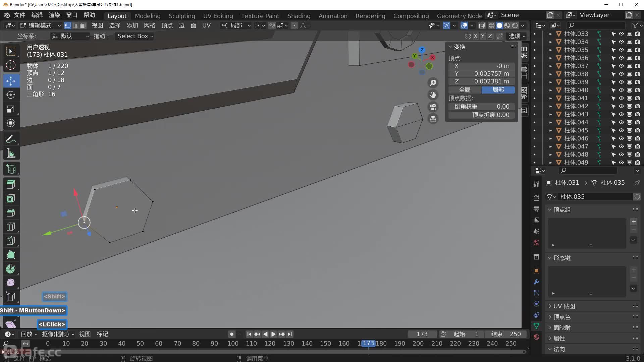Hide 柱体.038 with eye icon
The height and width of the screenshot is (362, 644).
pyautogui.click(x=621, y=74)
